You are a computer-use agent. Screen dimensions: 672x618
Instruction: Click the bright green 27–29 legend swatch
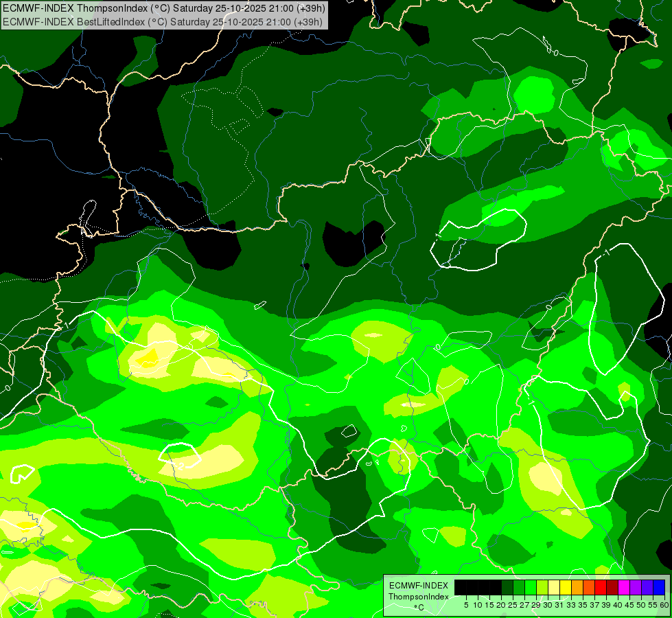(531, 587)
